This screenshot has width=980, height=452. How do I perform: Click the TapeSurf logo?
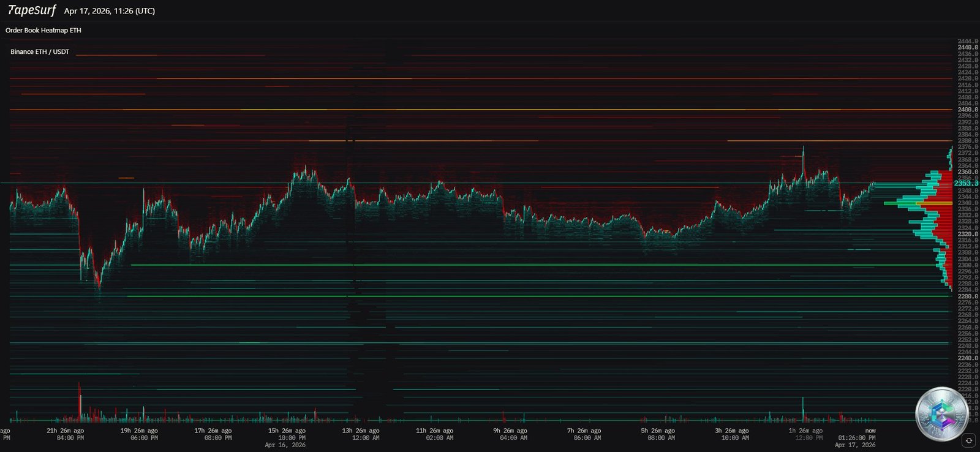coord(31,10)
